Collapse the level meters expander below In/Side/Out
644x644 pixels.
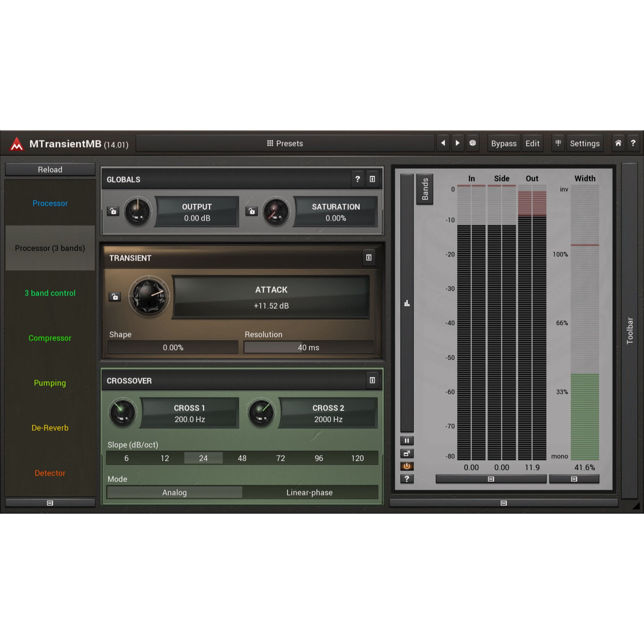point(491,479)
